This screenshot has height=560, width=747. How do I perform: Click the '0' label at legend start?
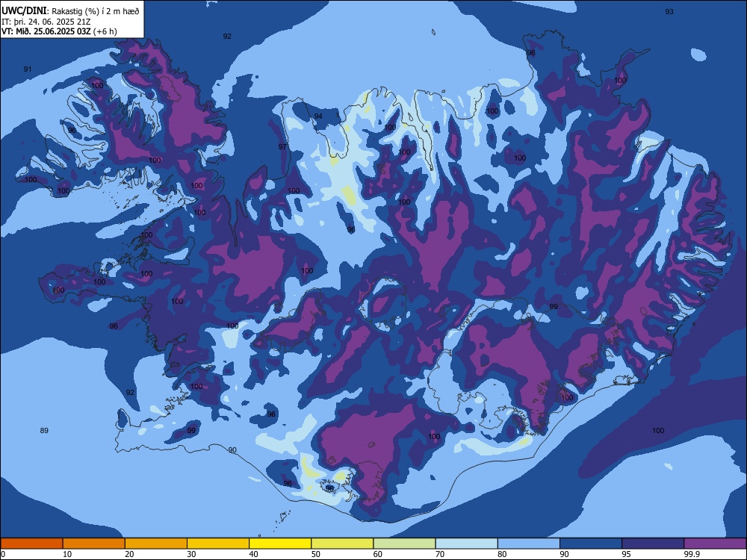coord(3,554)
